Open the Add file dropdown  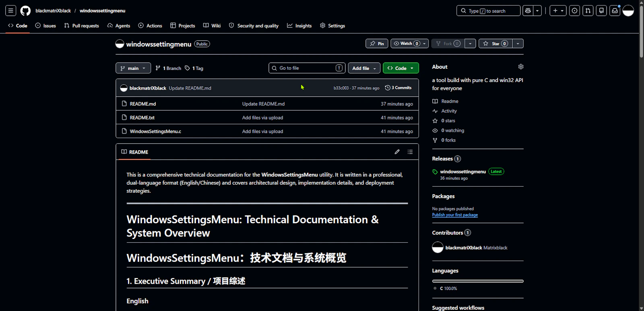pos(364,68)
